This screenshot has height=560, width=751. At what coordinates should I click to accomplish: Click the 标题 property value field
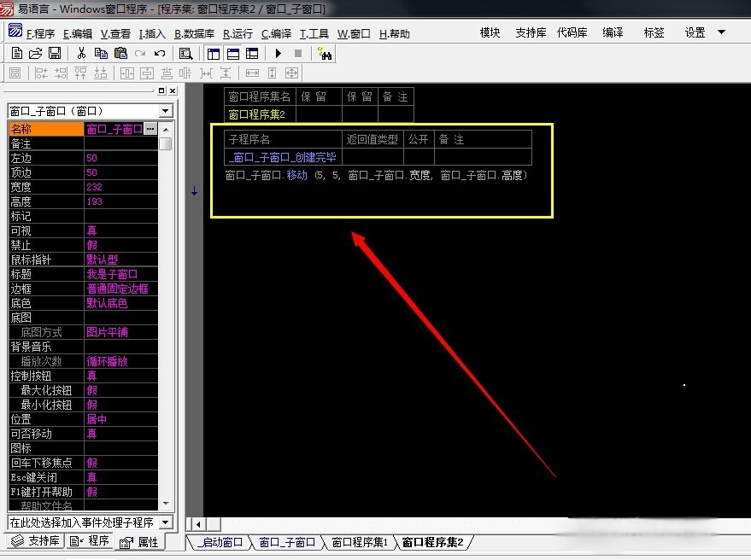click(x=120, y=274)
